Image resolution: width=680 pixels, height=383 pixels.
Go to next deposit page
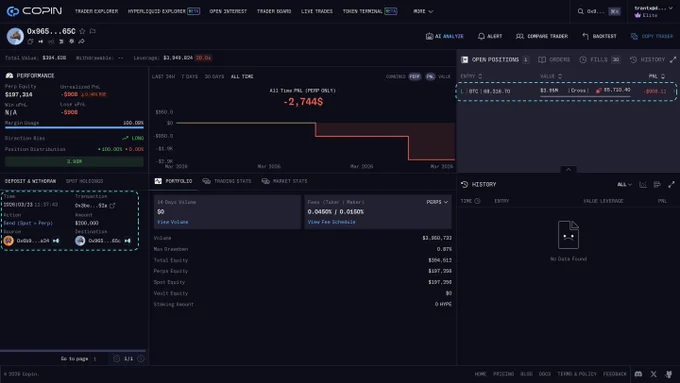coord(141,359)
